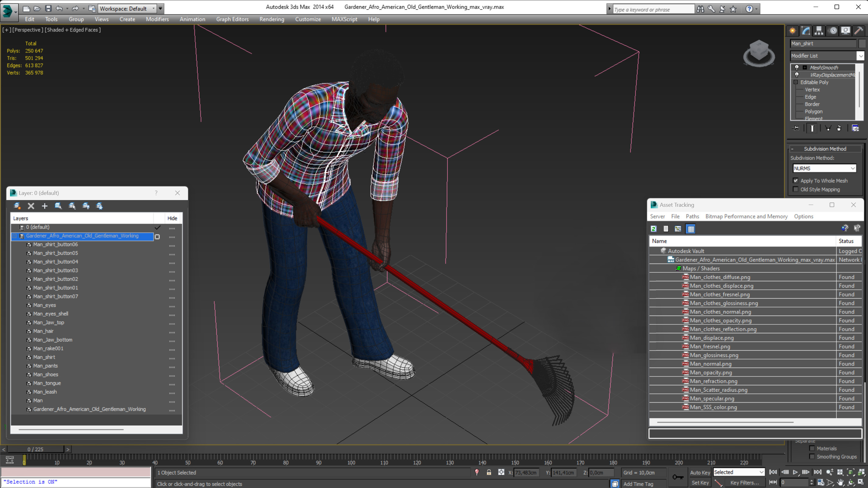Select Man_clothes_diffuse.png in Asset Tracking
Screen dimensions: 868x488
[720, 277]
